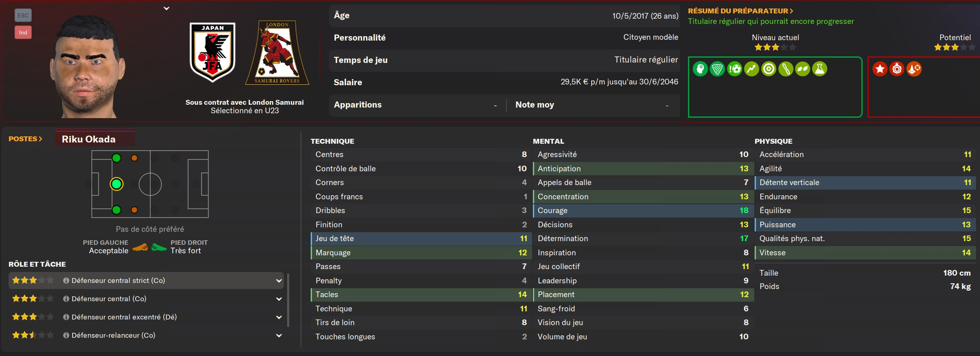Select the lower orange position dot on pitch

[134, 210]
